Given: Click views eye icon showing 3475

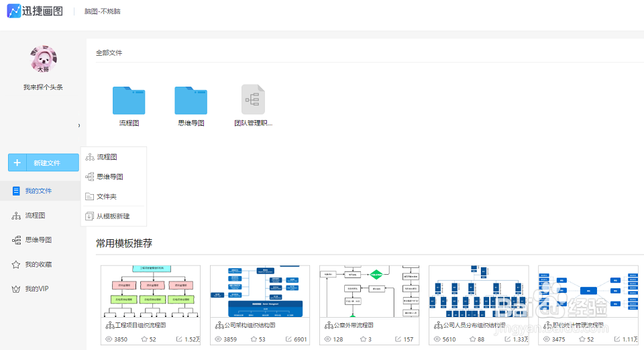Looking at the screenshot, I should pyautogui.click(x=546, y=339).
